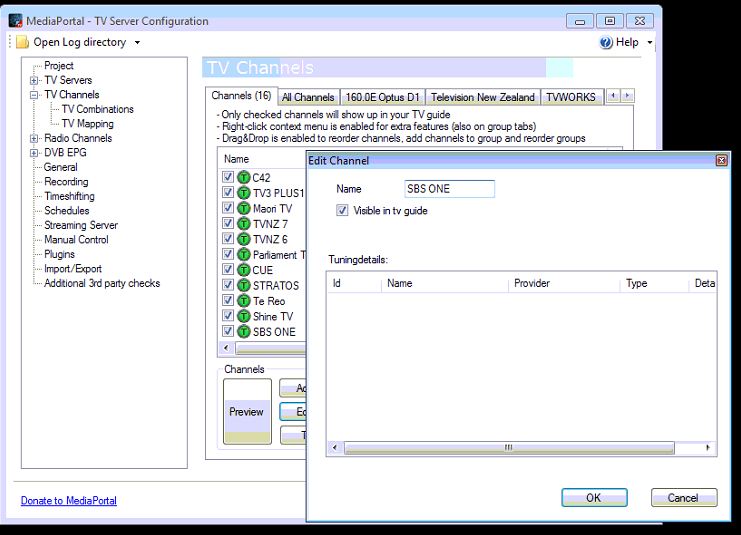Click the channel Name input field
741x535 pixels.
(x=449, y=189)
